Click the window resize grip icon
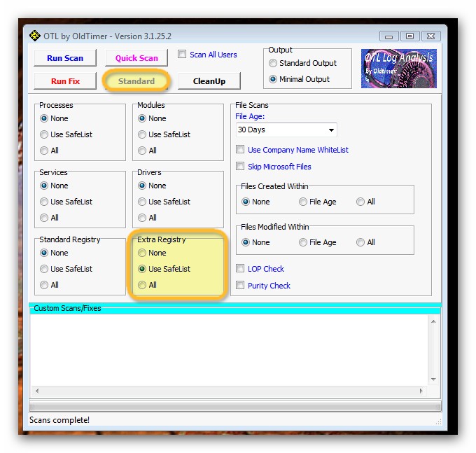The height and width of the screenshot is (453, 476). [x=438, y=421]
